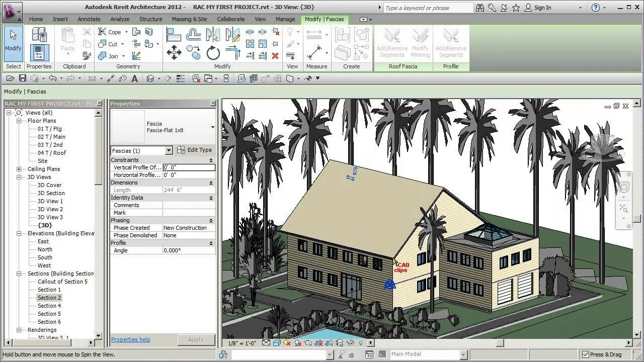The image size is (644, 362).
Task: Open the Annotate ribbon tab
Action: click(89, 19)
